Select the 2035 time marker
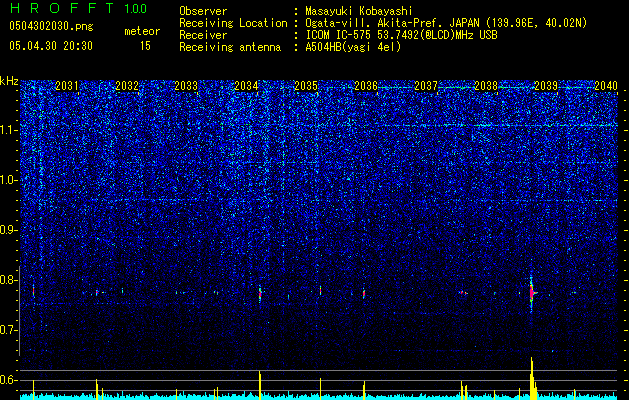The image size is (629, 400). point(306,86)
